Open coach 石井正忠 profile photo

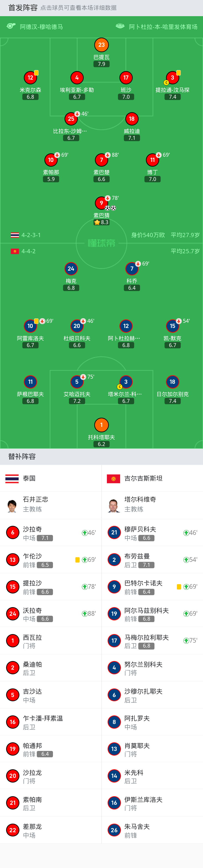click(13, 506)
